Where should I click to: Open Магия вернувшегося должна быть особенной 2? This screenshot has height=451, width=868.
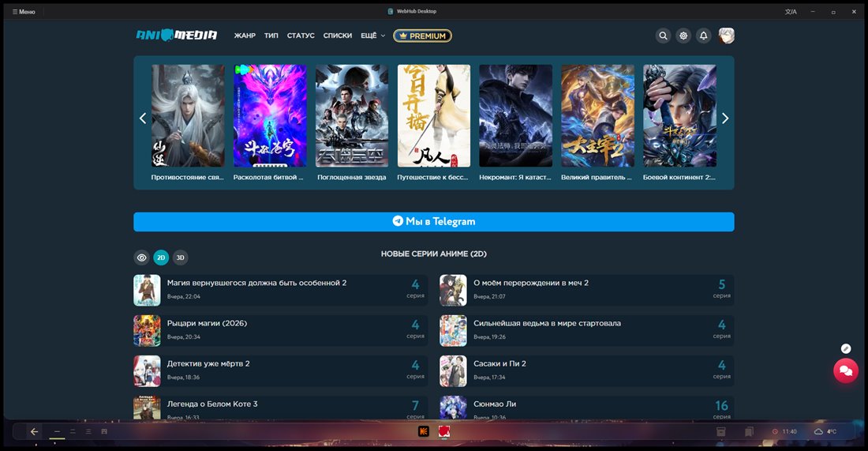pyautogui.click(x=281, y=291)
